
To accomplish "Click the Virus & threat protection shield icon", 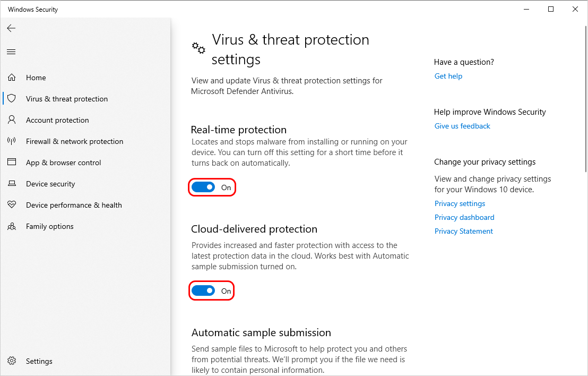I will coord(11,99).
